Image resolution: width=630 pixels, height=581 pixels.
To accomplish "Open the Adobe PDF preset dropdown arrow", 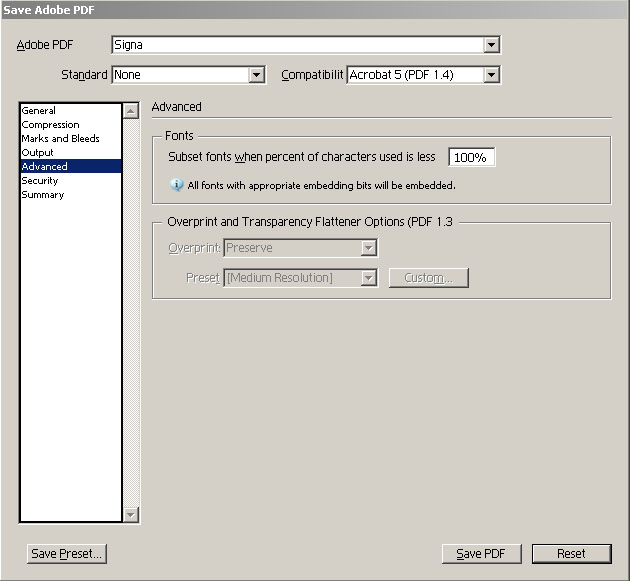I will pyautogui.click(x=491, y=45).
